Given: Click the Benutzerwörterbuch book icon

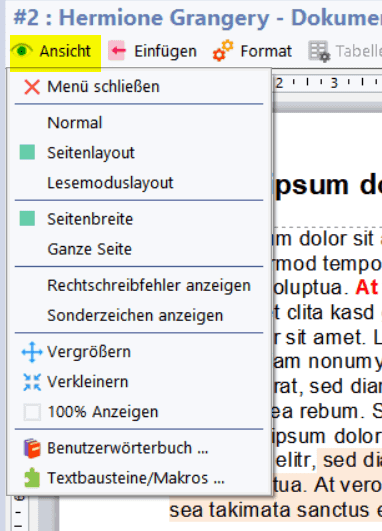Looking at the screenshot, I should 32,448.
